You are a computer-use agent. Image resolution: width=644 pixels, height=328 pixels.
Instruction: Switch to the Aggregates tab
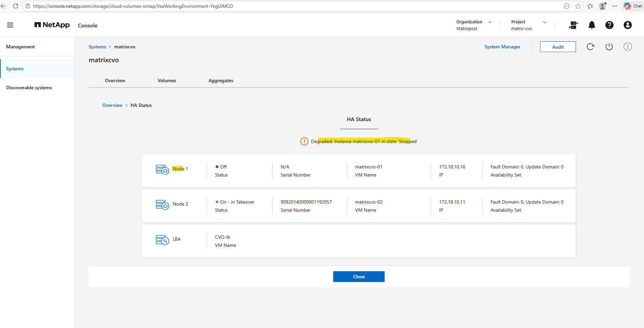click(221, 80)
